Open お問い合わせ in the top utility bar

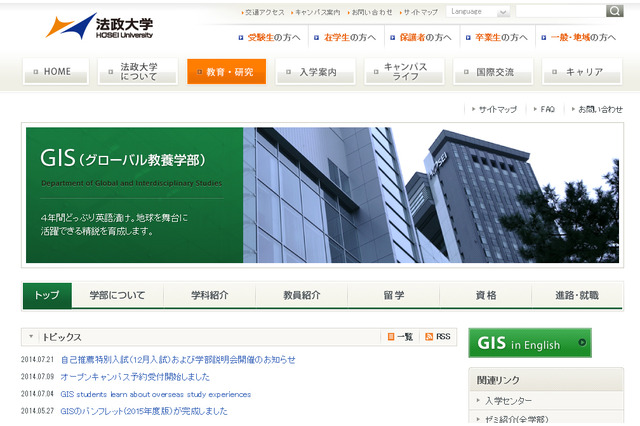click(x=370, y=12)
